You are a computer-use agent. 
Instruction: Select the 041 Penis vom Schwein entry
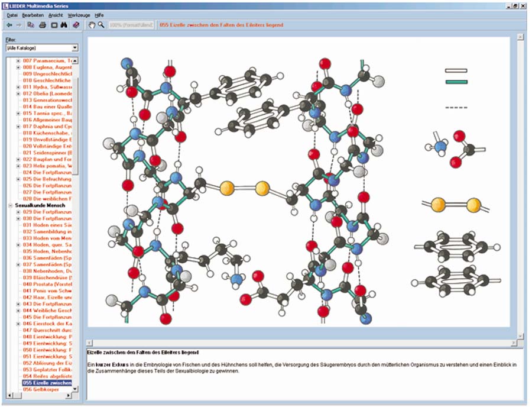[47, 291]
